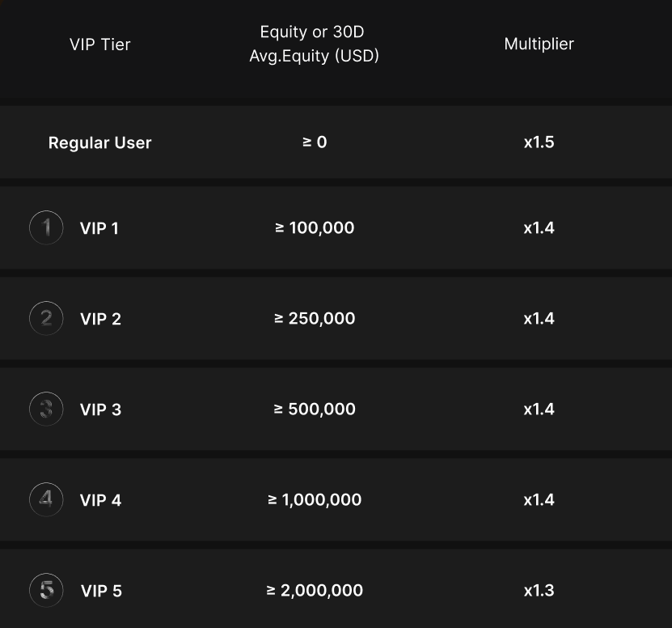Click the VIP 4 badge icon

coord(46,499)
